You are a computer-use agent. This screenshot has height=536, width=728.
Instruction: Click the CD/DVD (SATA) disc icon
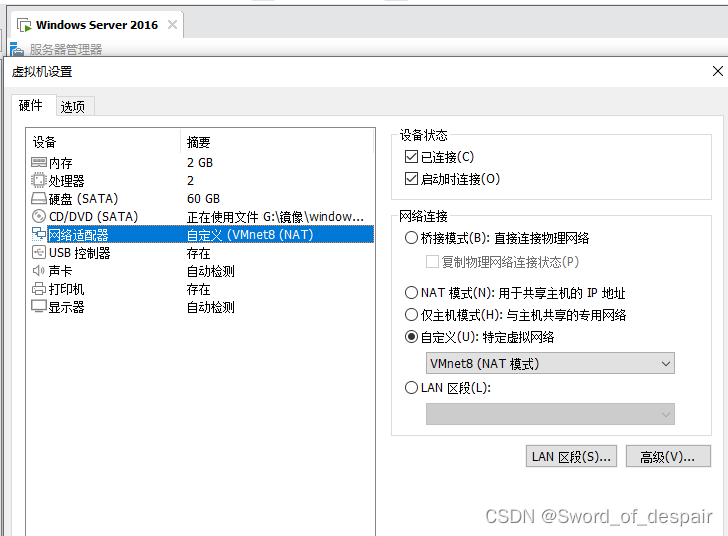[39, 216]
